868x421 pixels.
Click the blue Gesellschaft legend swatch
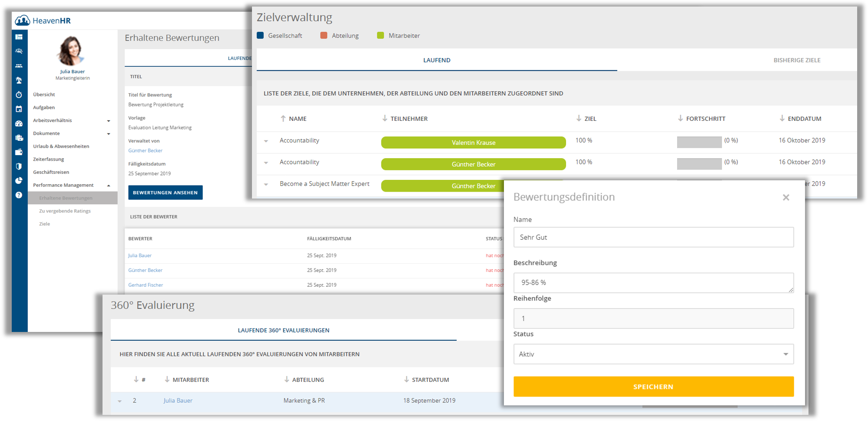pyautogui.click(x=260, y=35)
